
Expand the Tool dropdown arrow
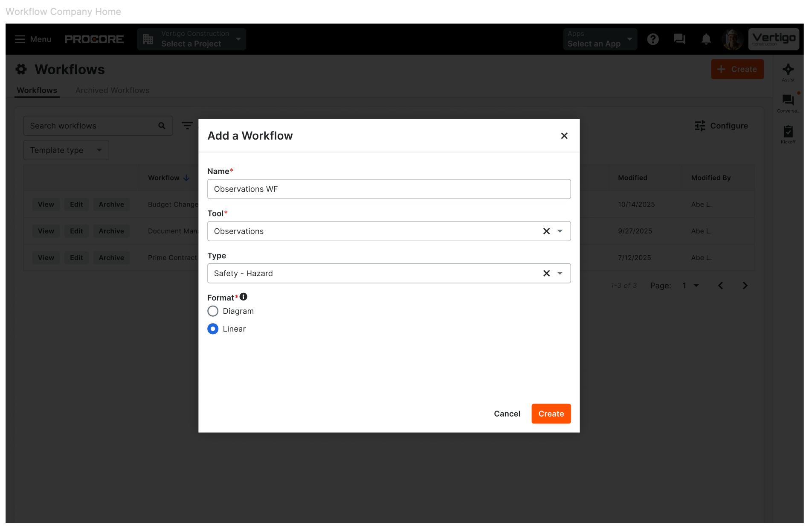[x=560, y=231]
